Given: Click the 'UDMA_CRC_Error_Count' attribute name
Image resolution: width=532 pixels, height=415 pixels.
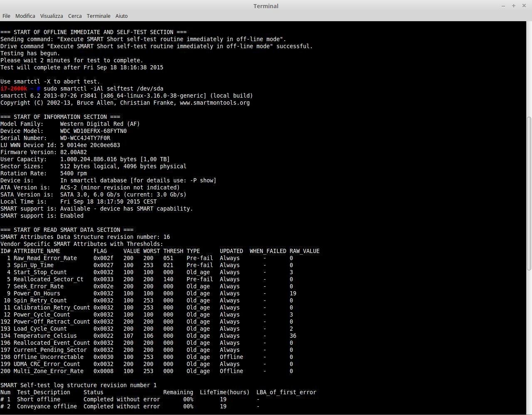Looking at the screenshot, I should pyautogui.click(x=47, y=364).
